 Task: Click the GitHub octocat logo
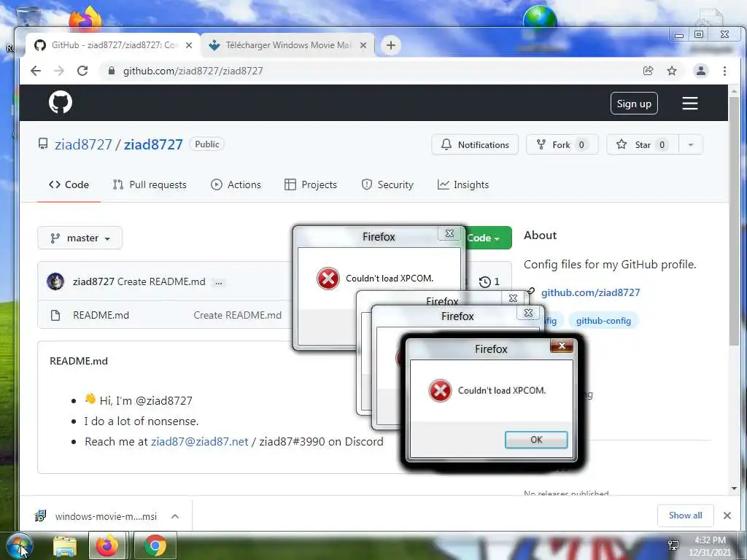point(61,102)
